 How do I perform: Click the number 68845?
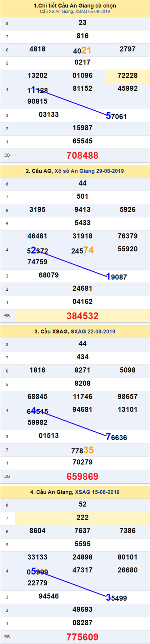[x=37, y=397]
